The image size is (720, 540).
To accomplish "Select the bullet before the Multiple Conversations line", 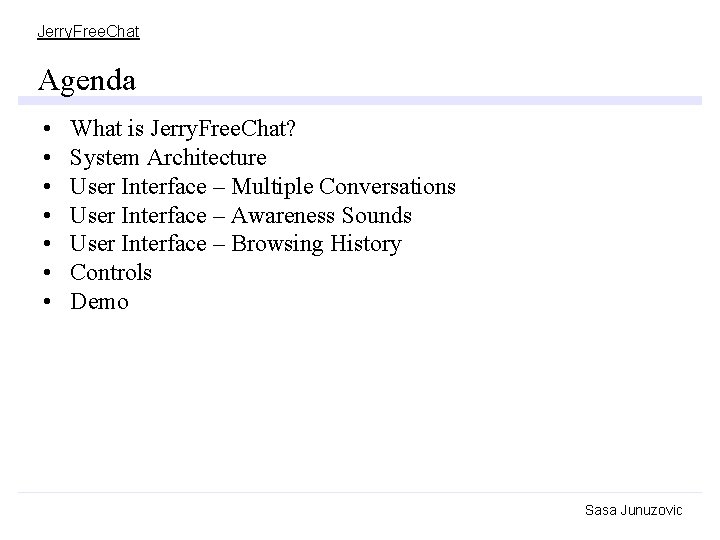I will point(47,187).
